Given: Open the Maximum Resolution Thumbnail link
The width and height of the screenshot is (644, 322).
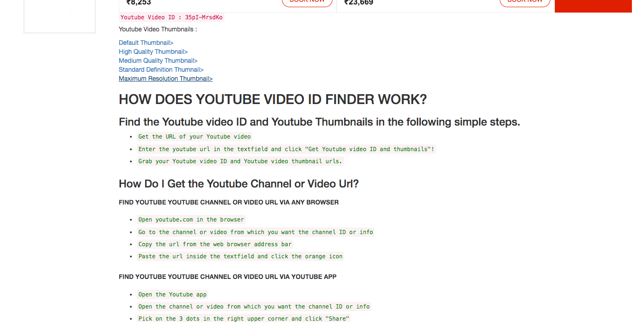Looking at the screenshot, I should [166, 78].
